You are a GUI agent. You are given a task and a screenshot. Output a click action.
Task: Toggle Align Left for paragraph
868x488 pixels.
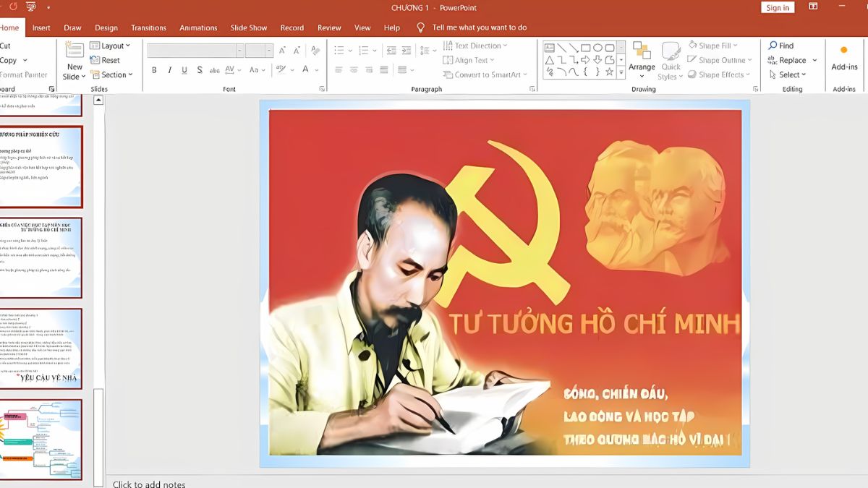point(339,70)
